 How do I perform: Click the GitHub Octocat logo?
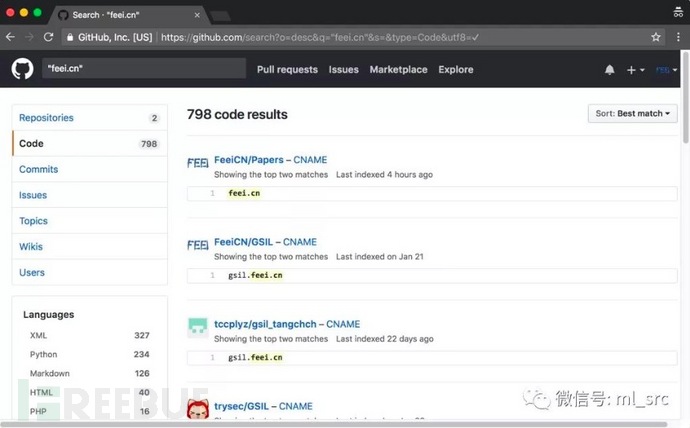coord(22,69)
